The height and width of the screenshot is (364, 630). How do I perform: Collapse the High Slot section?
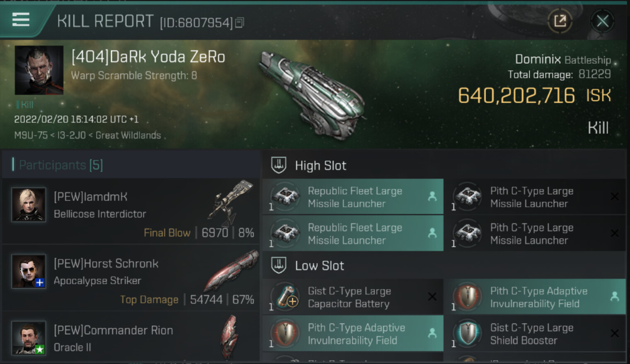(x=279, y=165)
